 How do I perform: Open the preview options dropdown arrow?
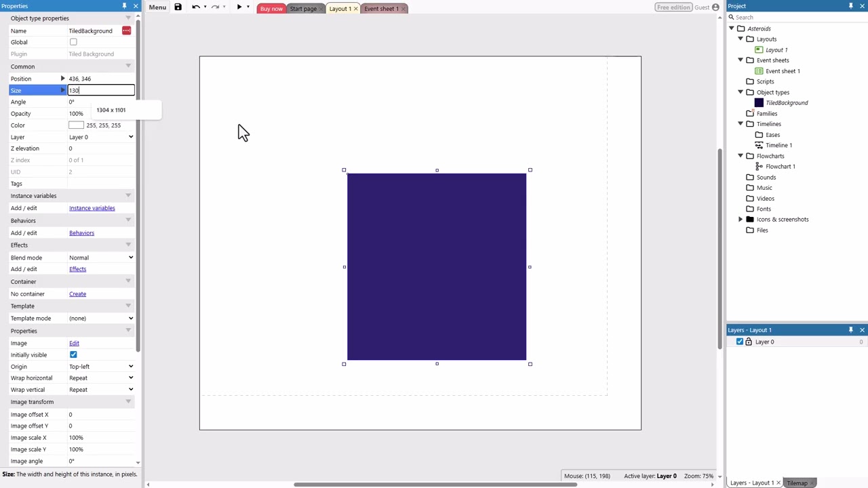pos(248,7)
